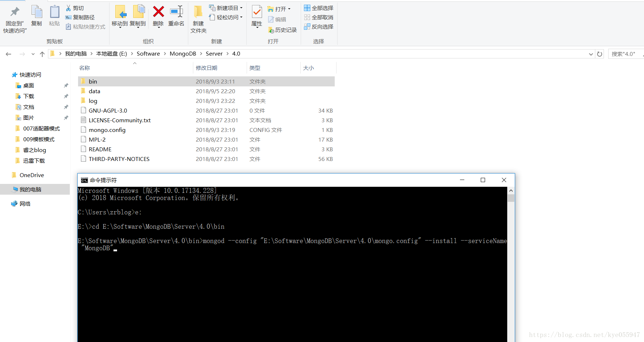644x342 pixels.
Task: Copy the path of the selected item
Action: point(80,17)
